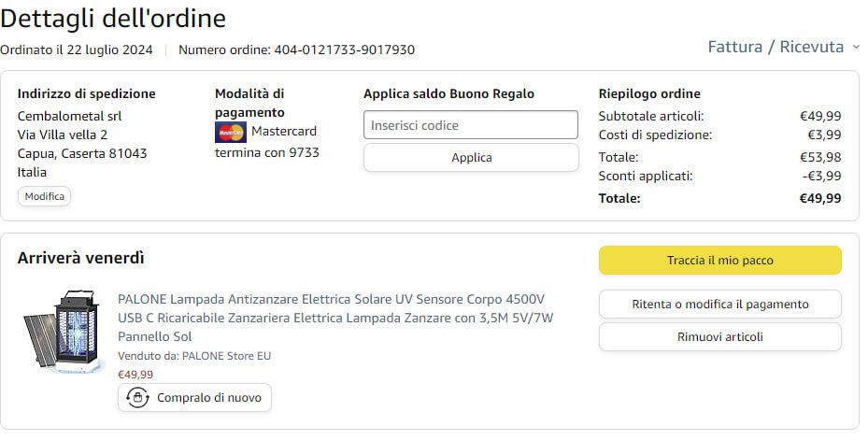Click the bold final Totale amount
The image size is (868, 440).
coord(819,198)
